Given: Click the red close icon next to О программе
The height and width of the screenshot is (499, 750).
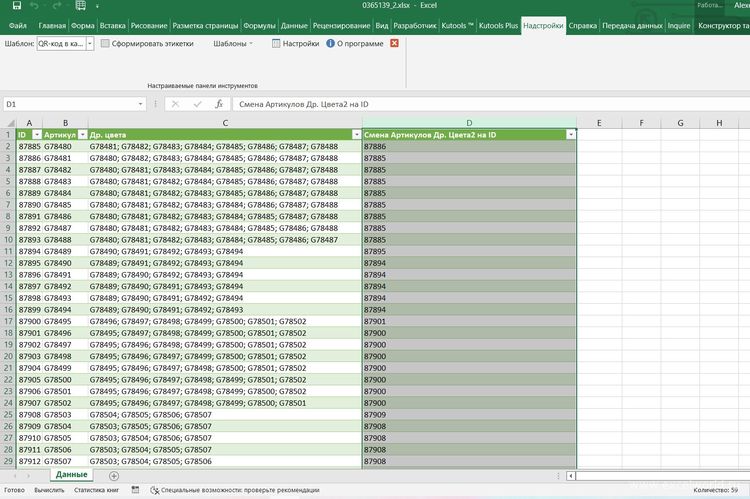Looking at the screenshot, I should pyautogui.click(x=394, y=43).
